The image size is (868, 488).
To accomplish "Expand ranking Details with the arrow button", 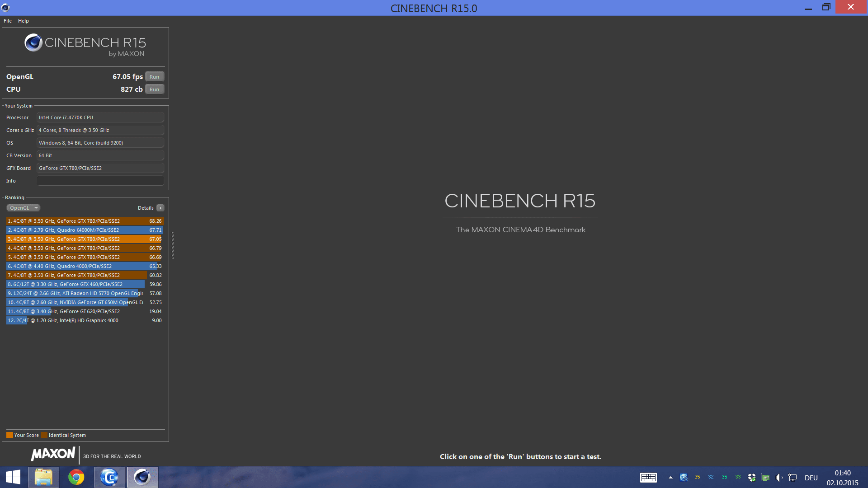I will [160, 208].
